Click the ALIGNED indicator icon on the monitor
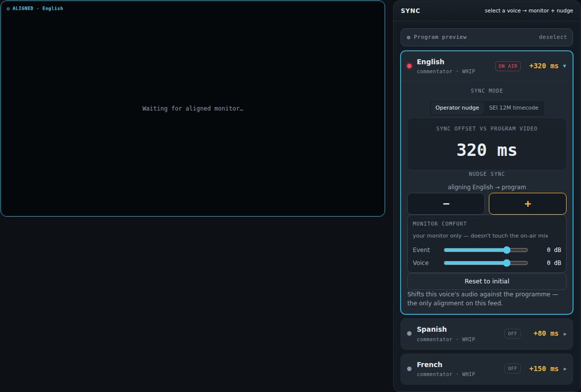Image resolution: width=581 pixels, height=392 pixels. point(8,8)
